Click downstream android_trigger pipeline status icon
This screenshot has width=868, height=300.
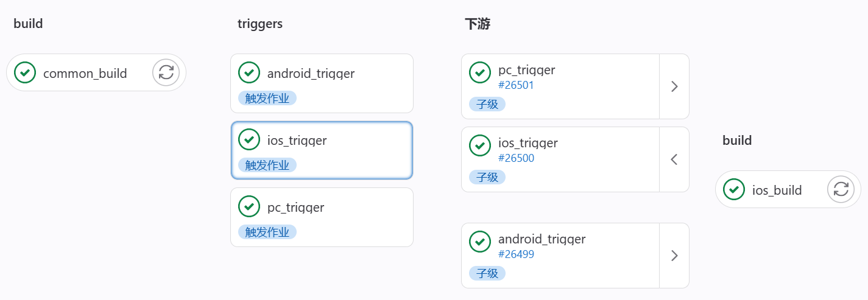point(480,242)
